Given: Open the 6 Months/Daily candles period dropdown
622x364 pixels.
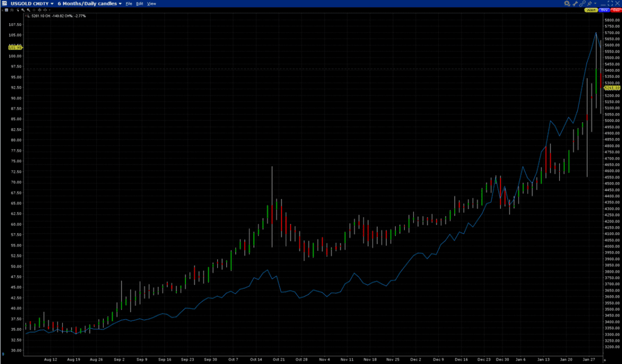Looking at the screenshot, I should tap(120, 3).
